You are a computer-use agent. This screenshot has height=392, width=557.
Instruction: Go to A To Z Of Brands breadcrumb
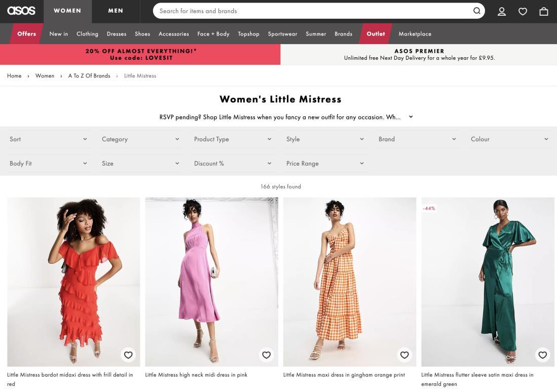(x=89, y=75)
